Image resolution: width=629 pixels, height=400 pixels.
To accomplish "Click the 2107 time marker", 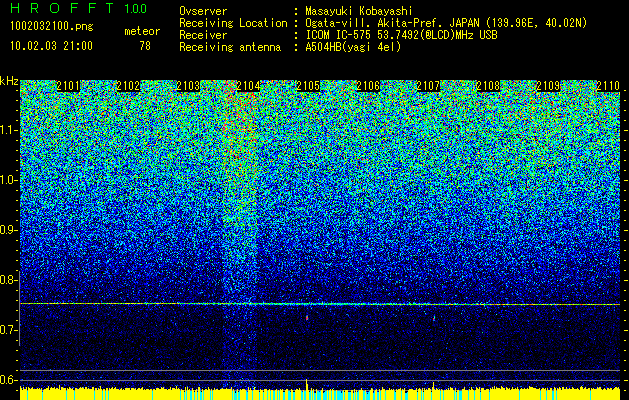I will pyautogui.click(x=428, y=86).
